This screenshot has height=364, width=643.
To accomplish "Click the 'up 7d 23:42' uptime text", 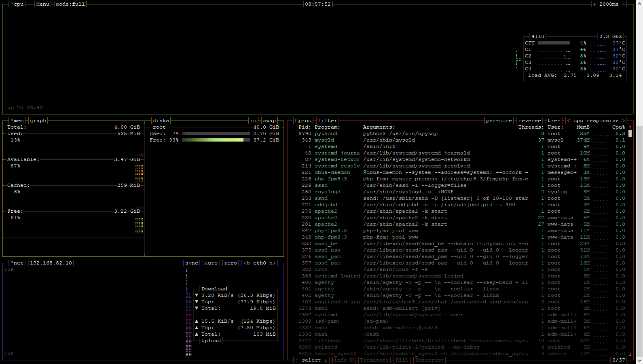I will click(x=25, y=108).
